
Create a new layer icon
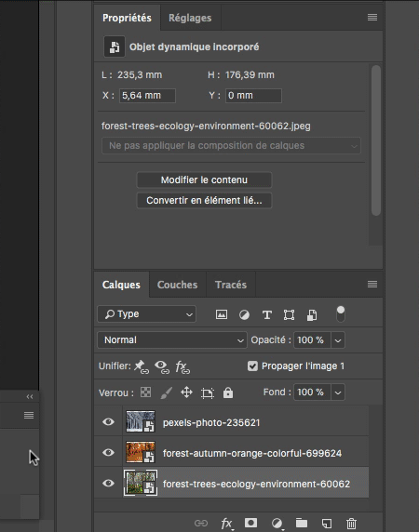327,524
